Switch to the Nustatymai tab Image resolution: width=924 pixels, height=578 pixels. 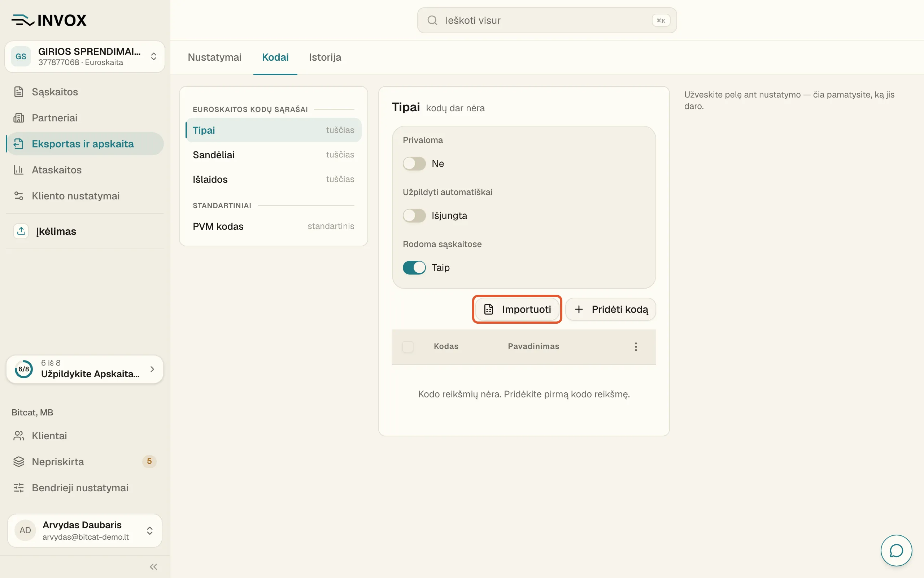(x=215, y=57)
